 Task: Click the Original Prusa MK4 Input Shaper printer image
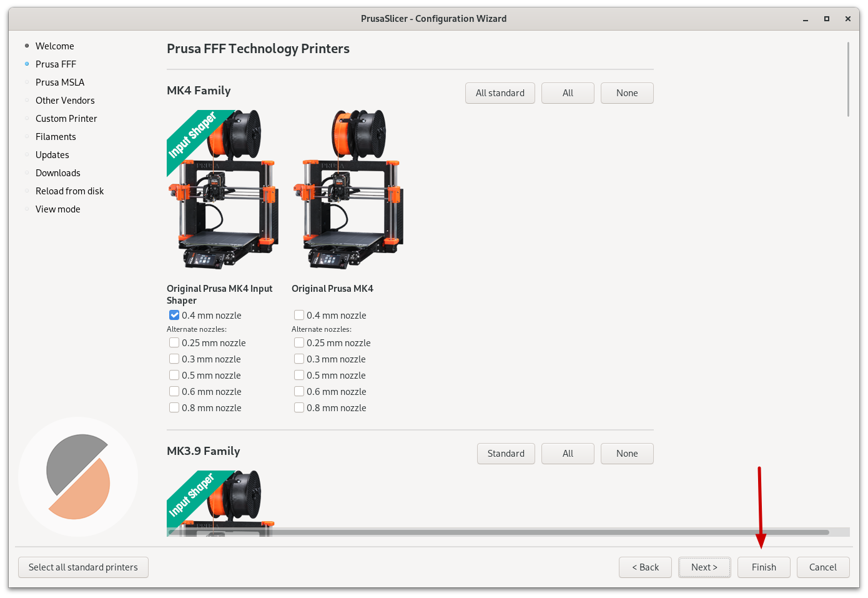(222, 190)
